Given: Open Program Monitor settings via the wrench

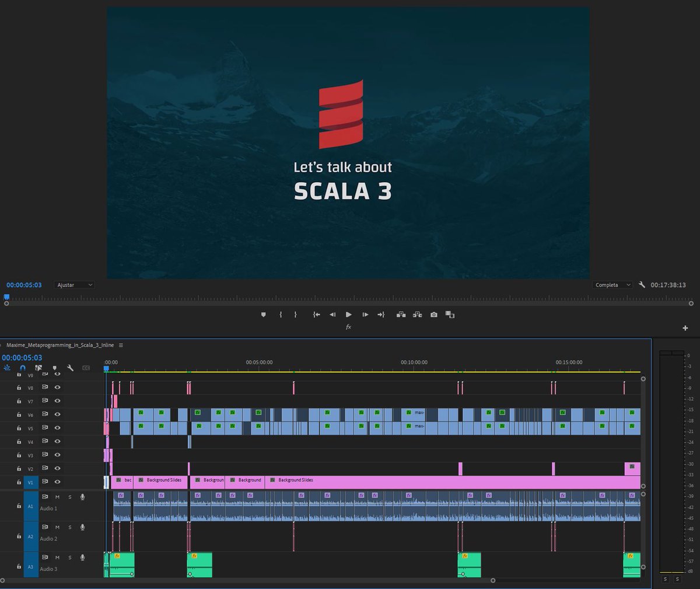Looking at the screenshot, I should (642, 285).
